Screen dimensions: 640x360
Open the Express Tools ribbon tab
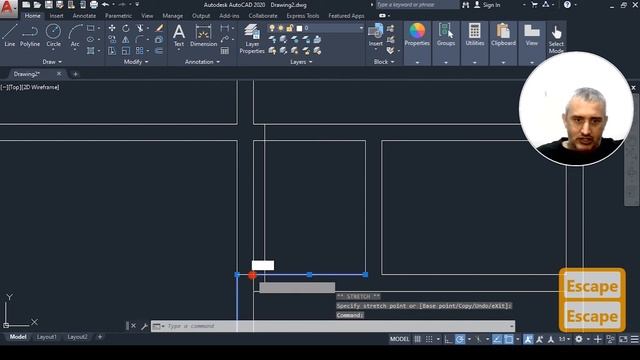coord(302,16)
